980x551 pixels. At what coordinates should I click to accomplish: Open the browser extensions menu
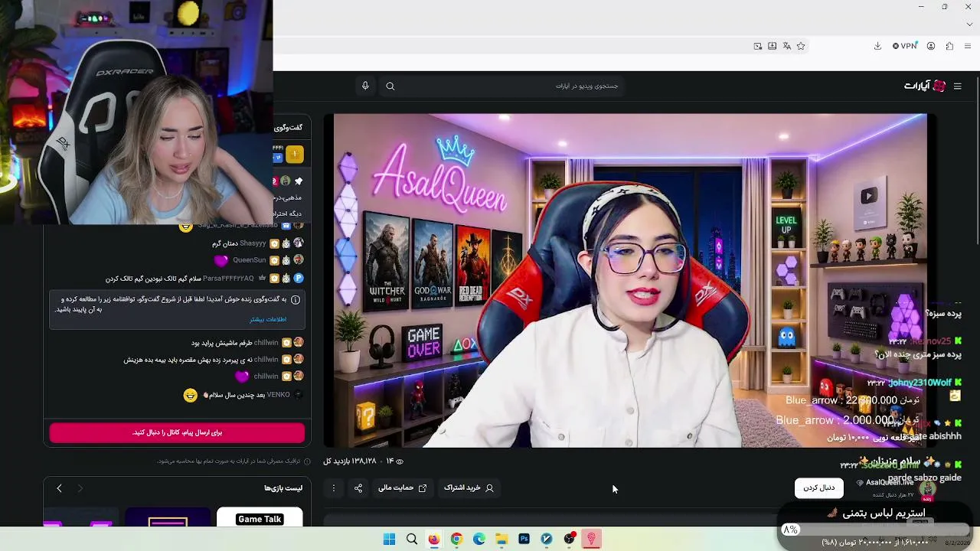click(x=949, y=46)
